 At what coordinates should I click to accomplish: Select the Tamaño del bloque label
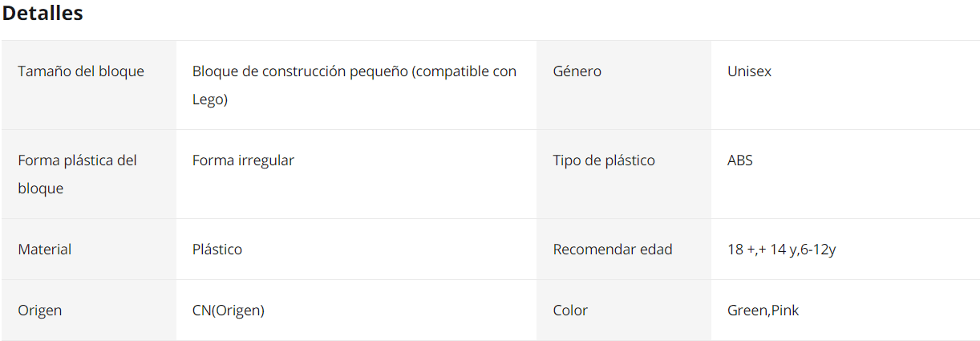pyautogui.click(x=81, y=71)
